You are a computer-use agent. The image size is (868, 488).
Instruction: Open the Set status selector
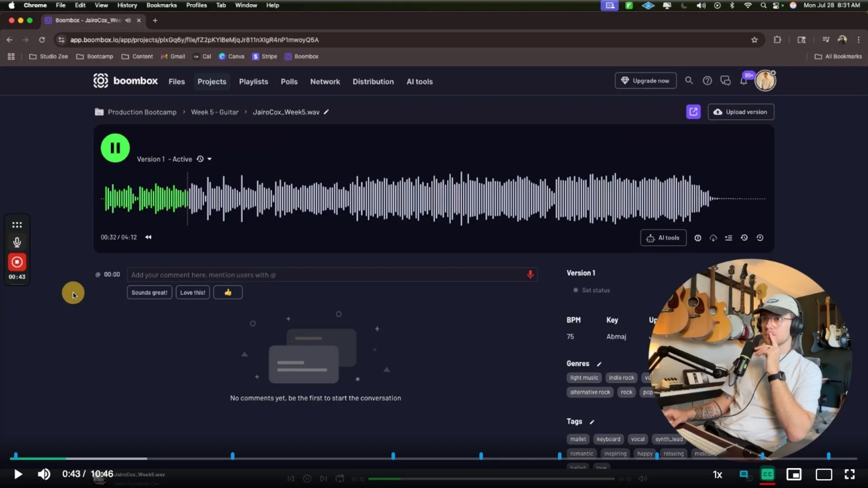591,290
